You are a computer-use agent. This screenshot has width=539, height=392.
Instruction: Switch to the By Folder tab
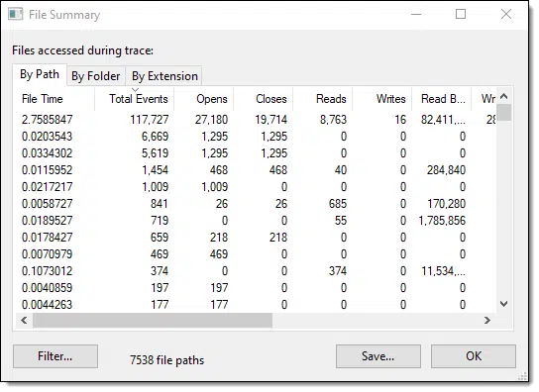96,76
